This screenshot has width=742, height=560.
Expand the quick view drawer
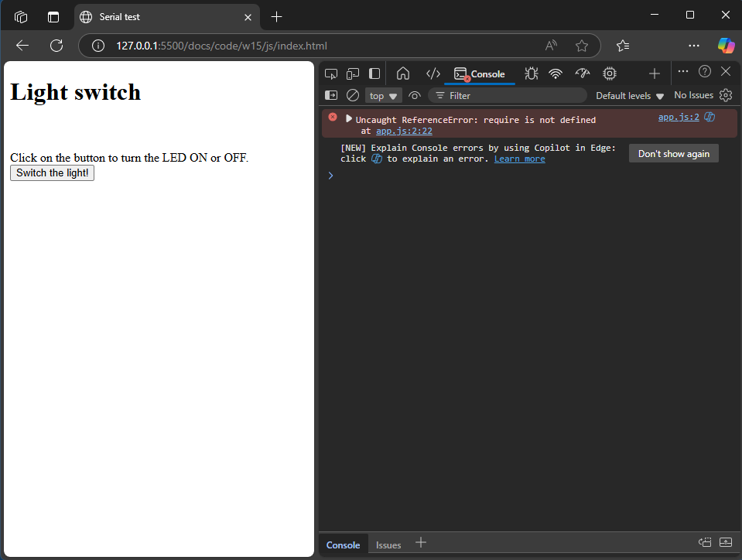coord(726,542)
